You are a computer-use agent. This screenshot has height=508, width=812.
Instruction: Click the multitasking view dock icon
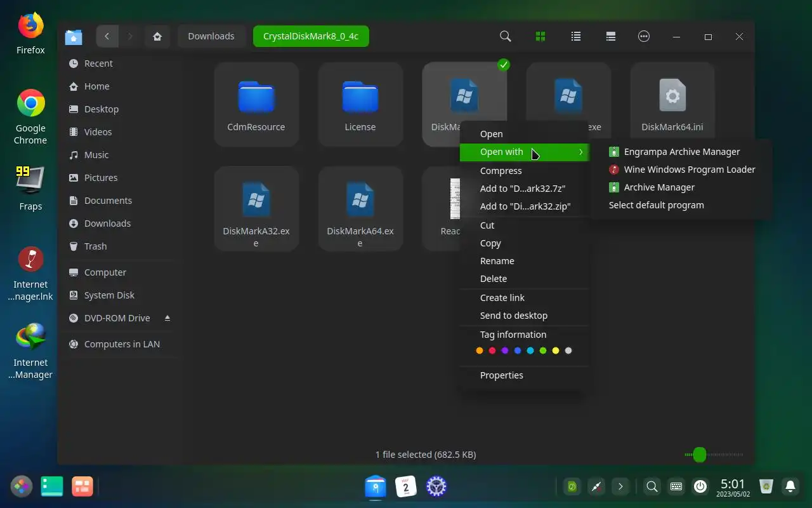tap(52, 486)
